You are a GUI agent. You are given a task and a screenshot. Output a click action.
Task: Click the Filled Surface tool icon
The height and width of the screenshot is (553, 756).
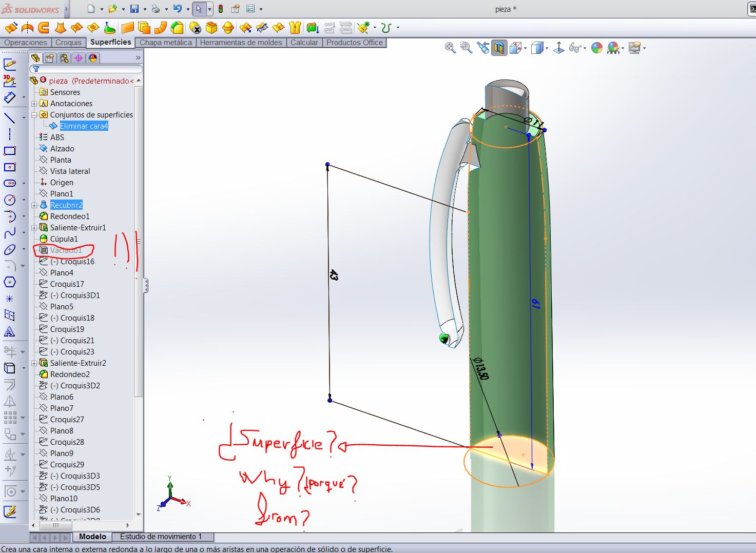tap(93, 27)
